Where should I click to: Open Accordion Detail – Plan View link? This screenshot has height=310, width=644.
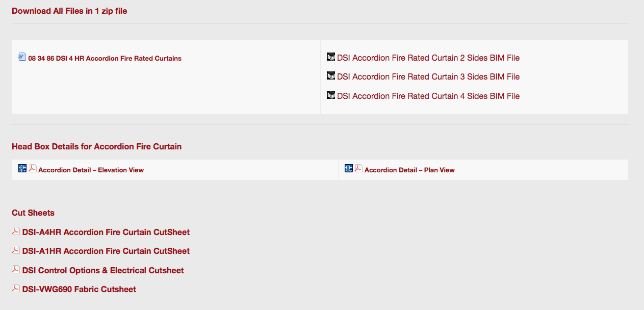[409, 170]
